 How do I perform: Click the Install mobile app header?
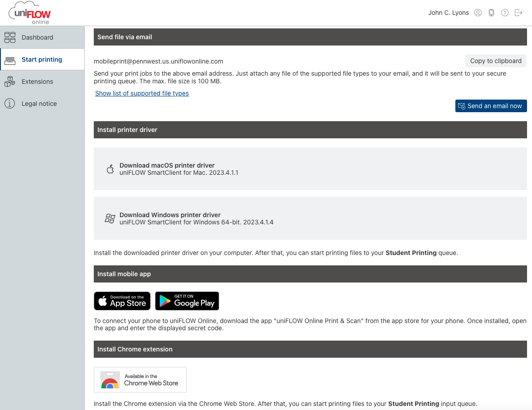point(310,274)
